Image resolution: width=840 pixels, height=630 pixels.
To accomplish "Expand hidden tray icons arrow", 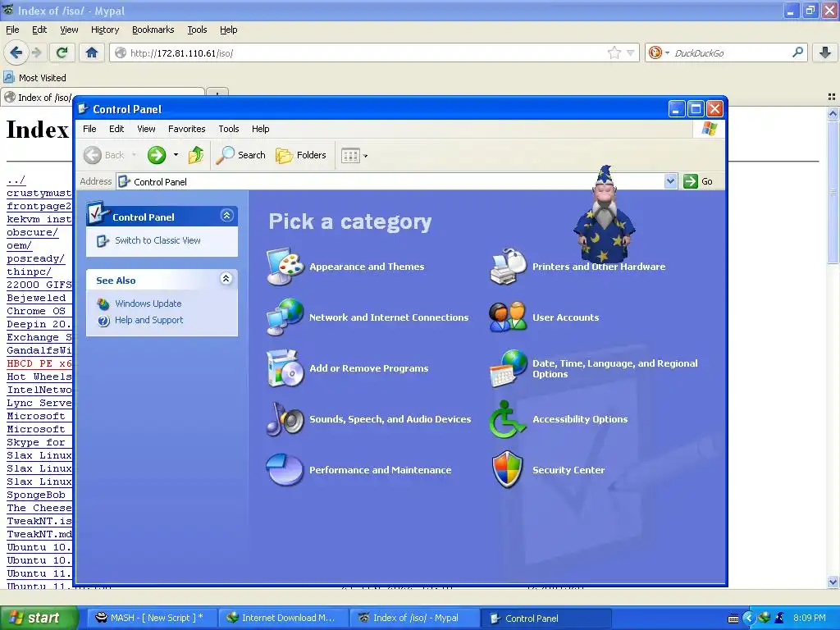I will click(748, 619).
